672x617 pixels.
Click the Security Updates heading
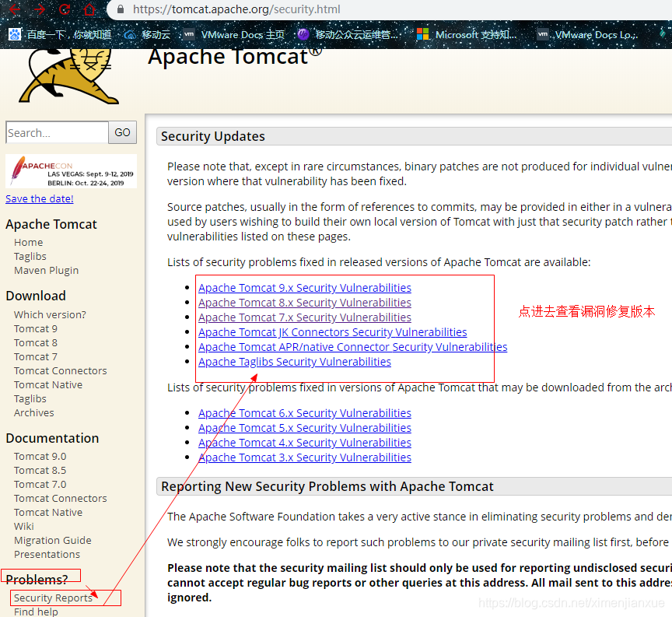[x=213, y=136]
